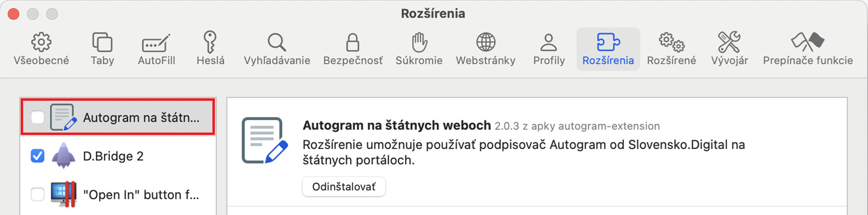Disable the D.Bridge 2 extension checkbox
The height and width of the screenshot is (215, 868).
tap(37, 156)
